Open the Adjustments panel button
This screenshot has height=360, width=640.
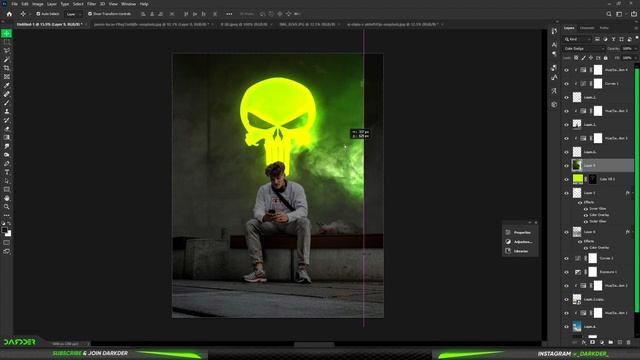(519, 242)
